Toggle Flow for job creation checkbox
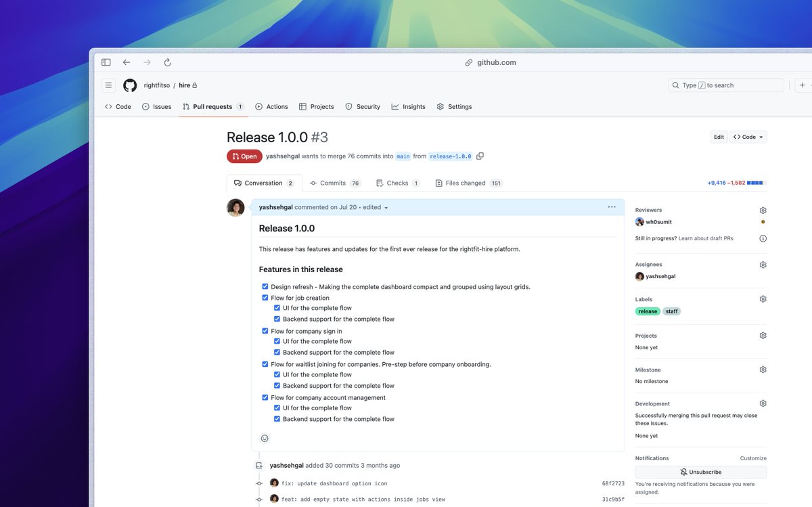The width and height of the screenshot is (812, 507). (265, 298)
